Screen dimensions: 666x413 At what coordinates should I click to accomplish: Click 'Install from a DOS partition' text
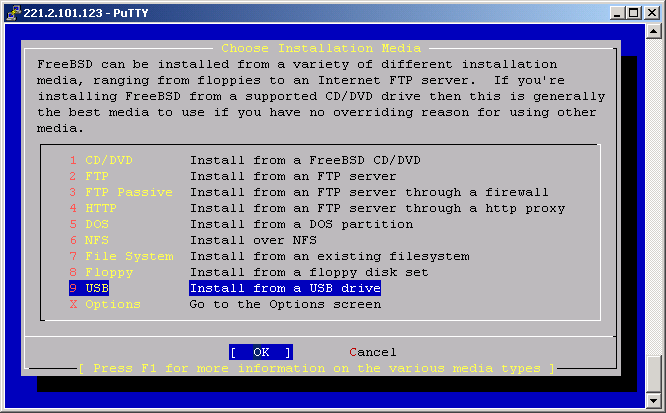click(x=301, y=224)
